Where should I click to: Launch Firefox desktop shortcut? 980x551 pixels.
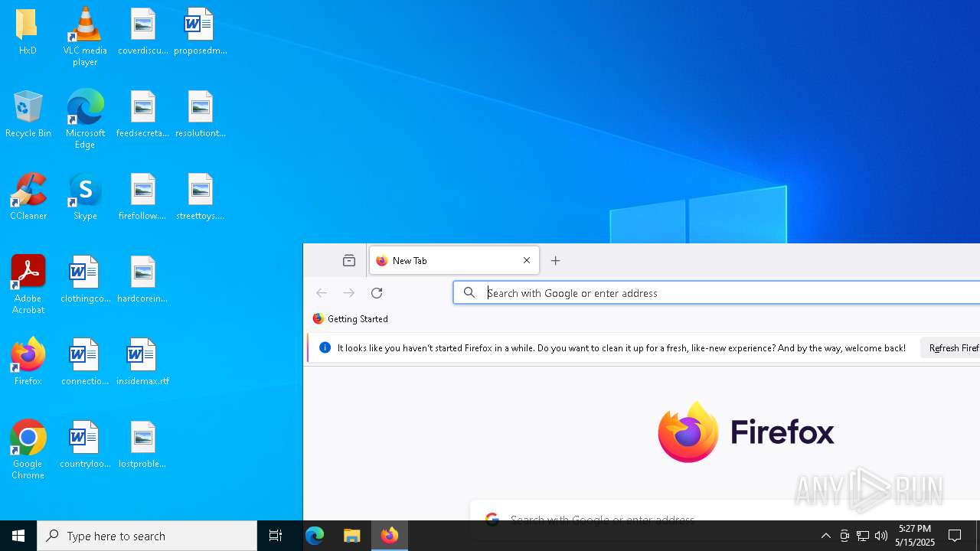(28, 363)
